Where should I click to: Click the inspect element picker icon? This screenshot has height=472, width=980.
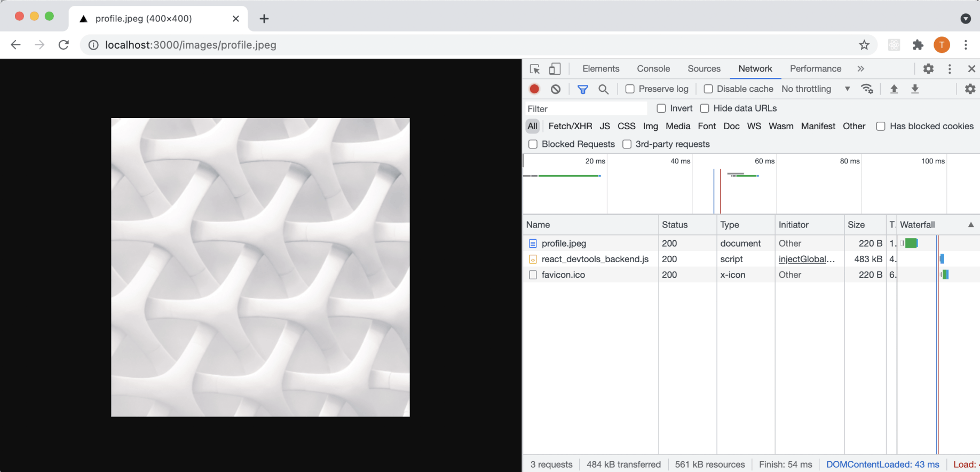534,69
